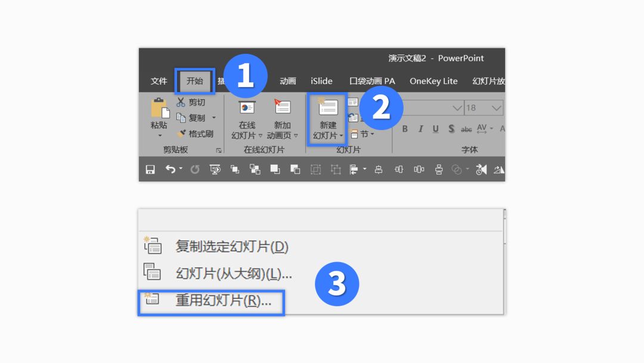The width and height of the screenshot is (644, 363).
Task: Open the 幻灯片放映 slideshow tab
Action: pyautogui.click(x=488, y=81)
